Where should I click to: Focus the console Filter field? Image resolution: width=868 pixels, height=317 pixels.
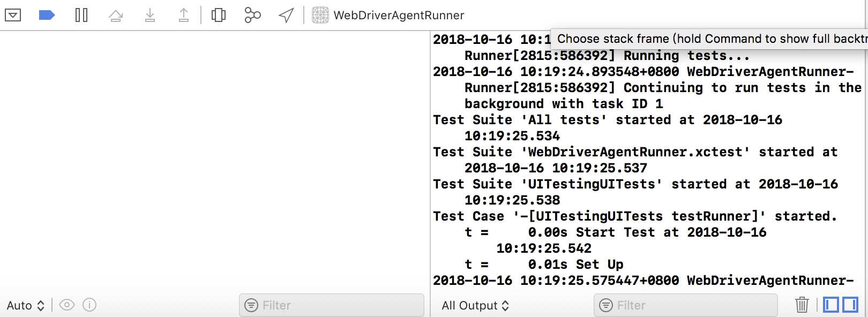tap(686, 305)
